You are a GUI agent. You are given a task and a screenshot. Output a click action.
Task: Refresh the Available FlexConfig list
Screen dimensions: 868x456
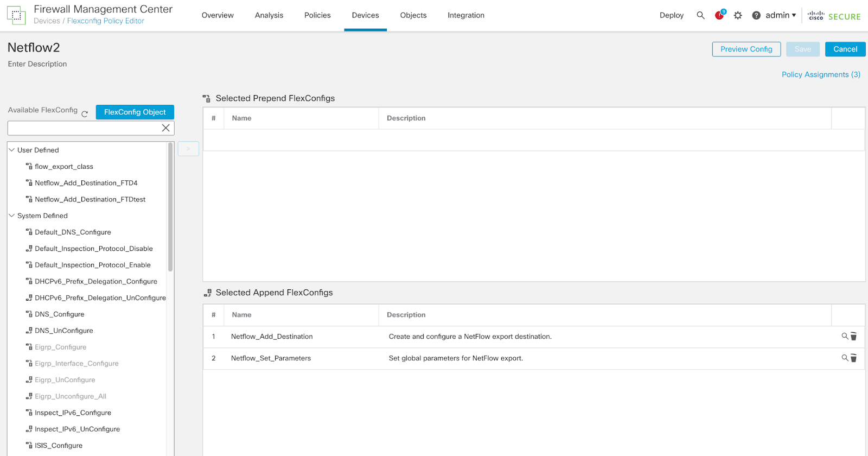click(85, 114)
